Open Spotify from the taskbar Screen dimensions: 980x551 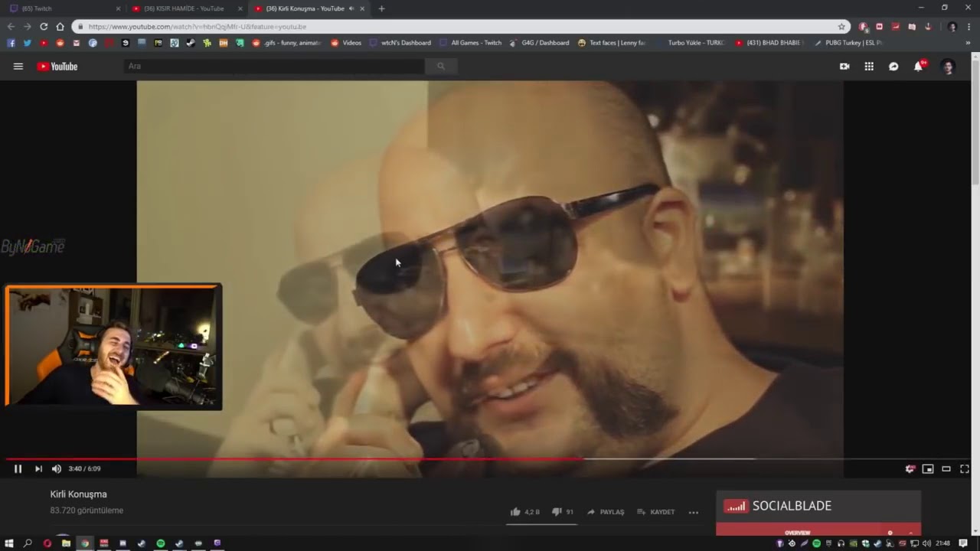[161, 543]
